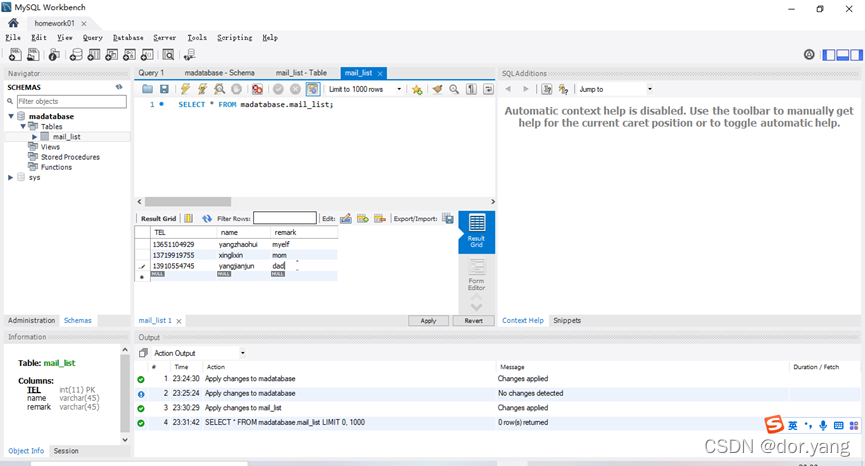The image size is (865, 466).
Task: Open the Action Output dropdown
Action: point(199,353)
